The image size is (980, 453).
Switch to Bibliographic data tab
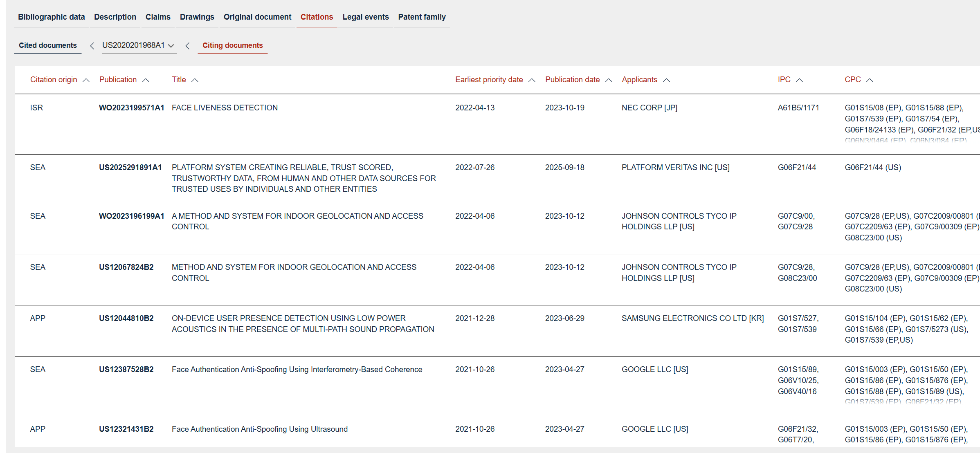click(x=51, y=17)
